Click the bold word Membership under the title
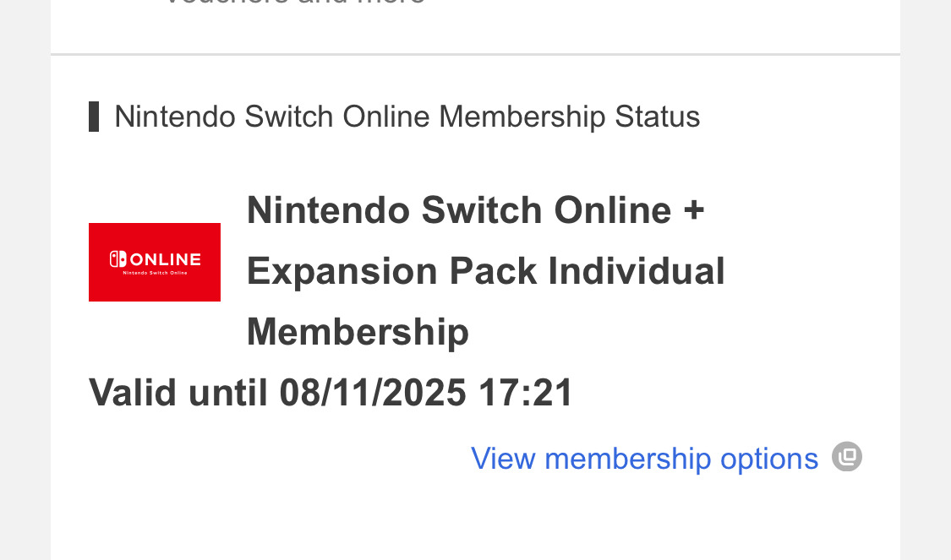 point(358,332)
